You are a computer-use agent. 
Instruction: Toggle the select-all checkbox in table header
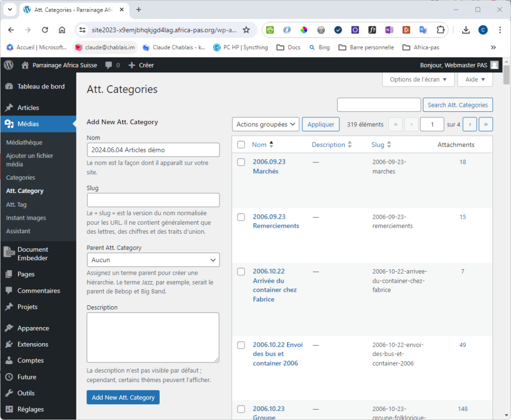[241, 145]
